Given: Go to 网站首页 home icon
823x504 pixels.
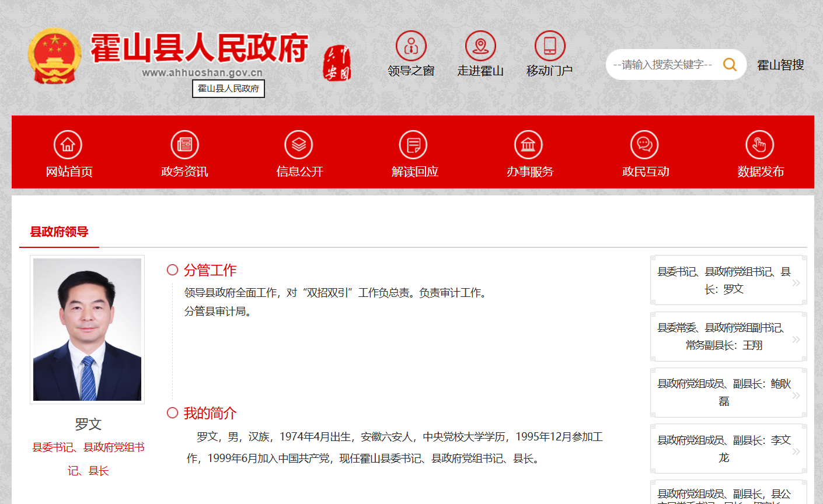Looking at the screenshot, I should coord(68,145).
